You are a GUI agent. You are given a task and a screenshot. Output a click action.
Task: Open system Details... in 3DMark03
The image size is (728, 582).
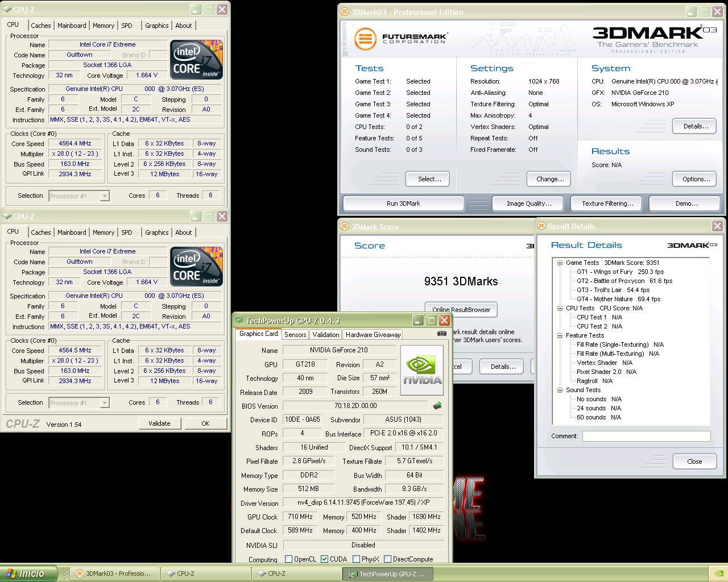pos(694,126)
